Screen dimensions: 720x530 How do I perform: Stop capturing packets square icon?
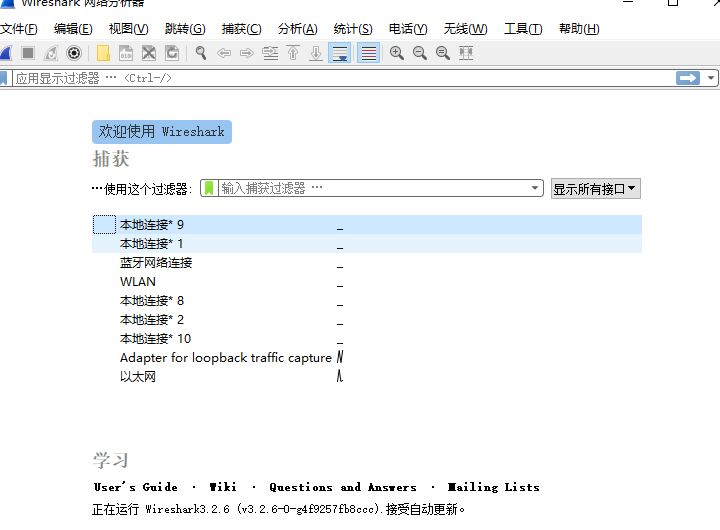point(28,53)
